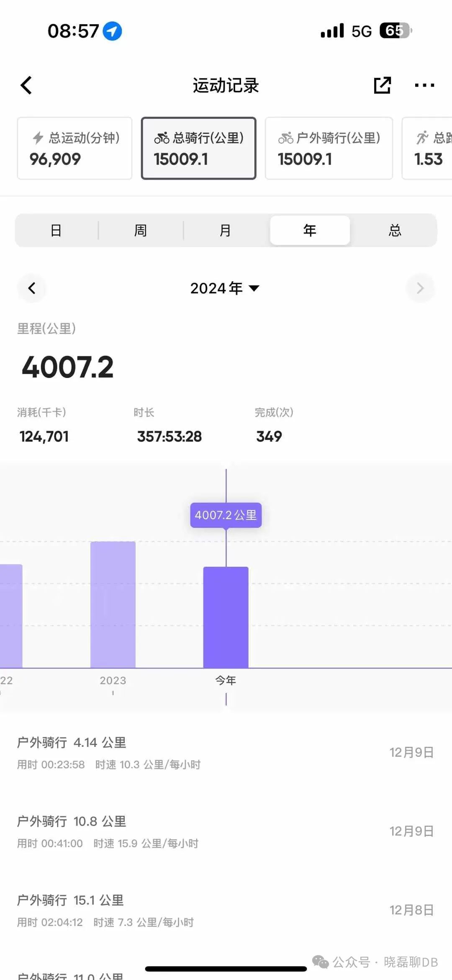Open the 2024年 year dropdown
452x980 pixels.
(x=225, y=288)
